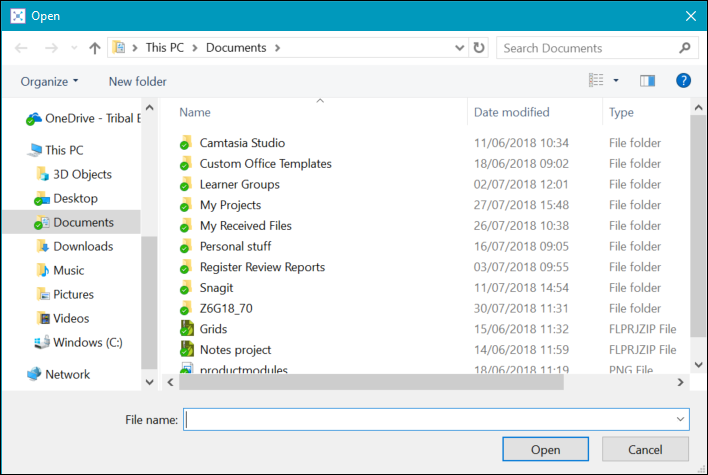This screenshot has width=708, height=475.
Task: Open the Help question mark icon
Action: click(x=684, y=81)
